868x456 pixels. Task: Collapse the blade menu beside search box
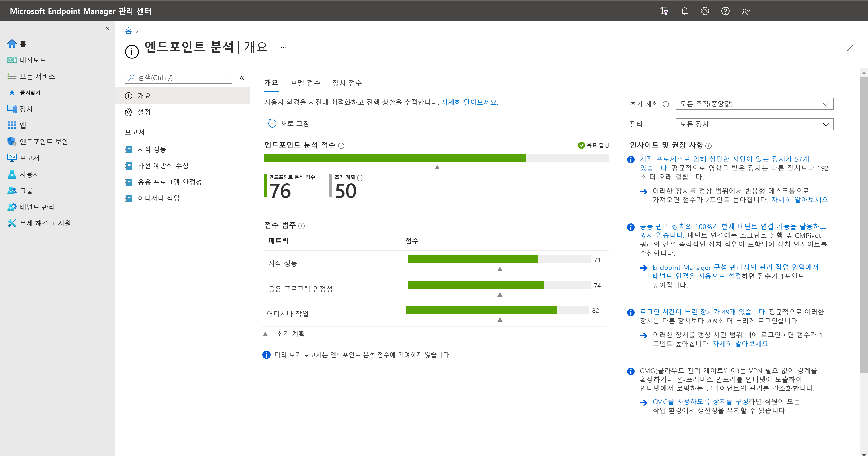242,78
